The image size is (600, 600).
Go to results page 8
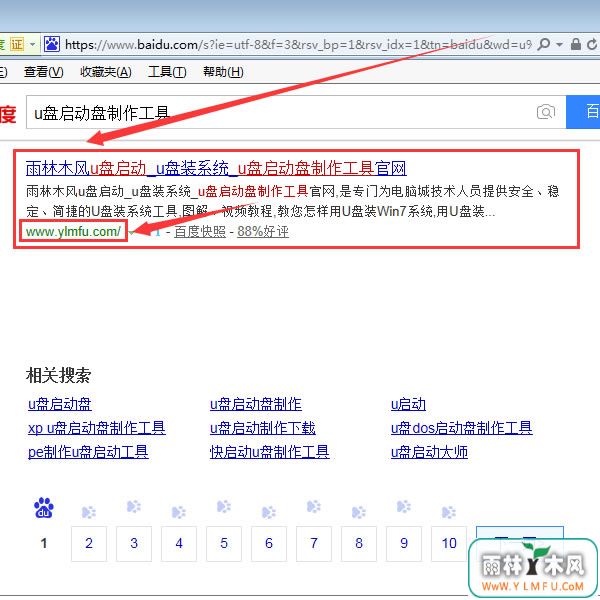pyautogui.click(x=359, y=543)
